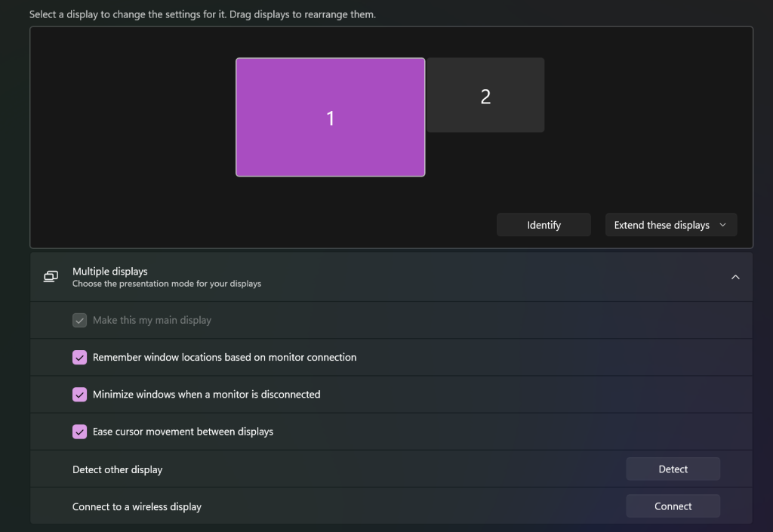Screen dimensions: 773x532
Task: Toggle the "Make this my main display" checkbox
Action: [80, 321]
